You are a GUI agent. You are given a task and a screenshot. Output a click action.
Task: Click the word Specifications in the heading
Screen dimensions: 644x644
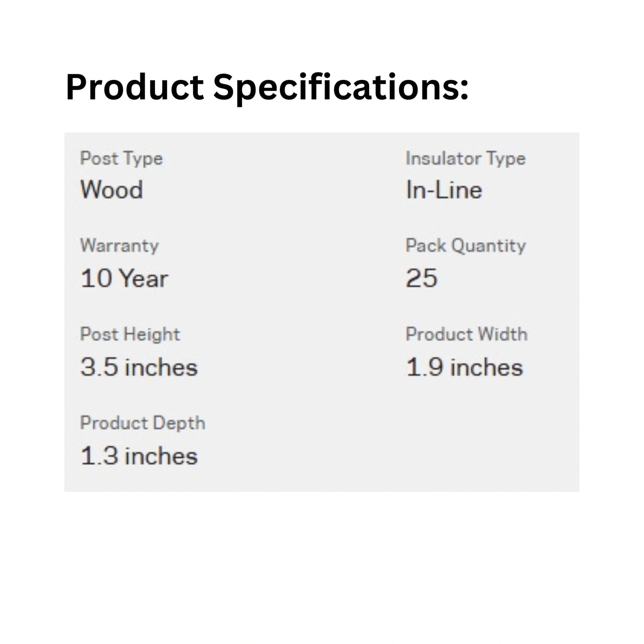pos(340,88)
